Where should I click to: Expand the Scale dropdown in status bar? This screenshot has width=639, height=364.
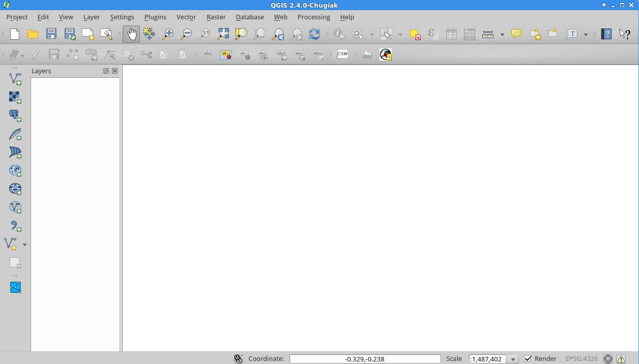(x=513, y=359)
